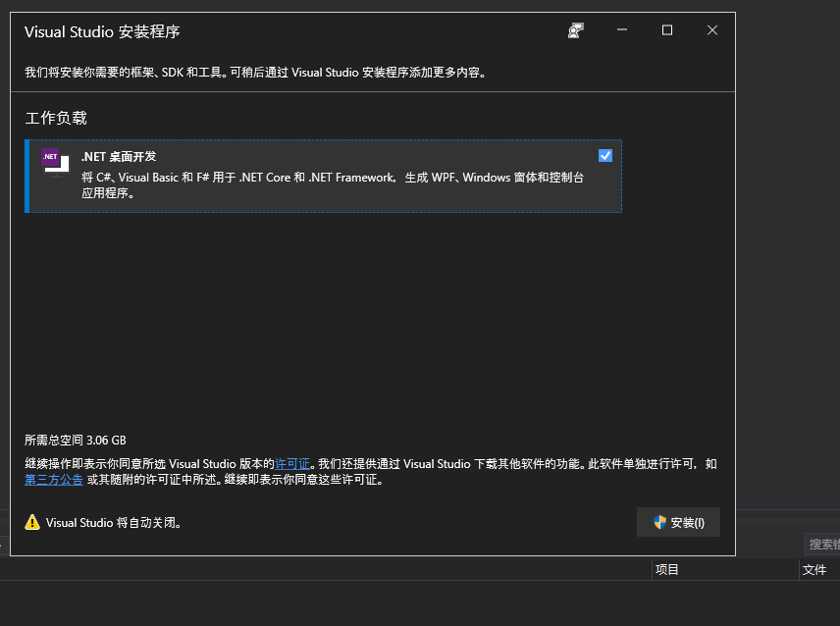
Task: Click the Visual Studio 将自动关闭 warning text
Action: pos(114,523)
